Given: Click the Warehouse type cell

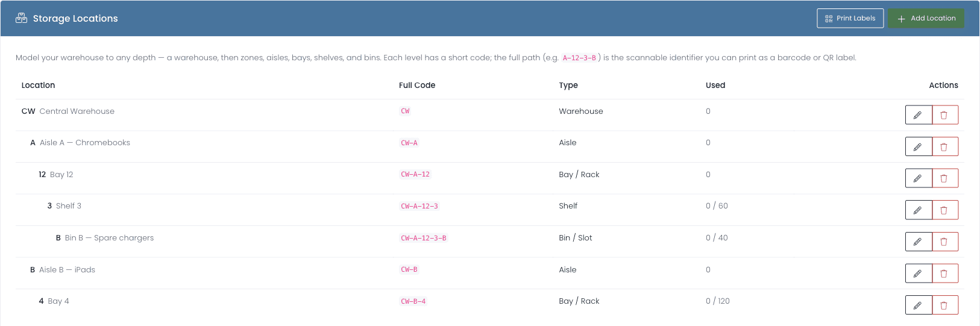Looking at the screenshot, I should pyautogui.click(x=581, y=111).
